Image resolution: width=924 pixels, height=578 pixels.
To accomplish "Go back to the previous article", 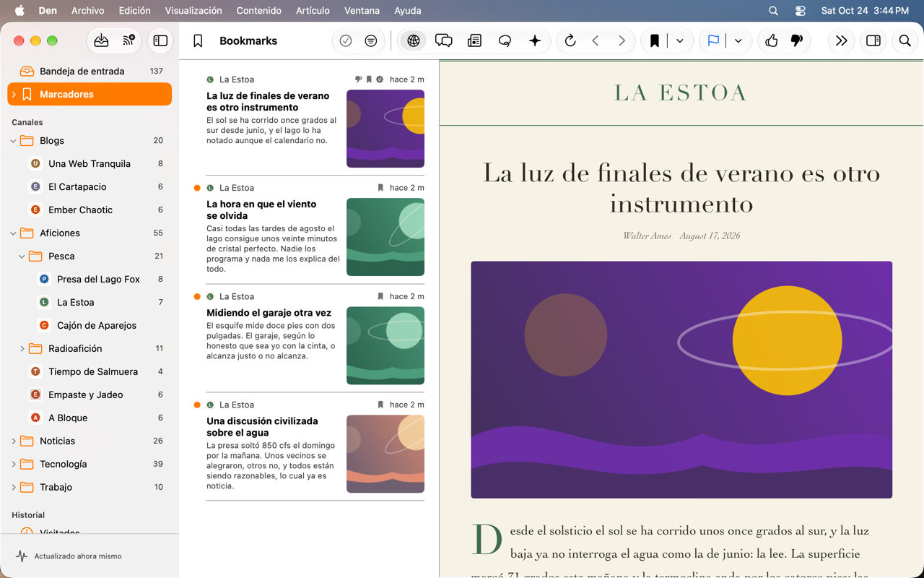I will 596,41.
